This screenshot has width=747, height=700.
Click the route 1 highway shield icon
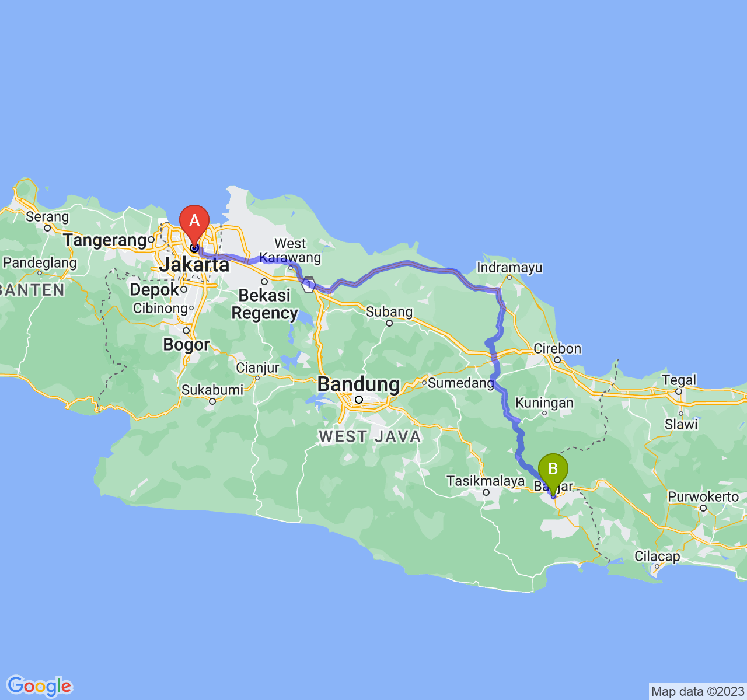(309, 284)
